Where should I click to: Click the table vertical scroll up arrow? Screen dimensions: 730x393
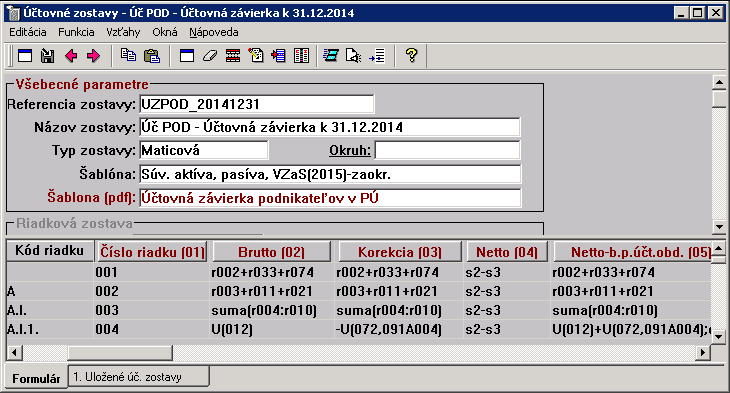tap(719, 248)
